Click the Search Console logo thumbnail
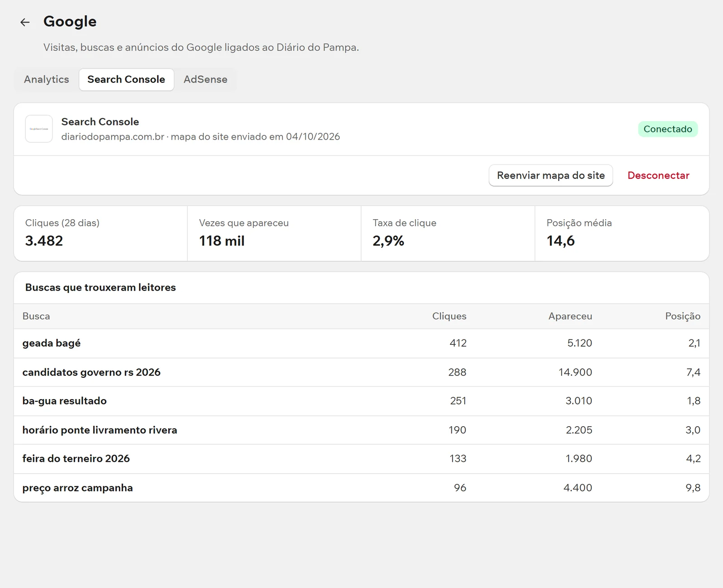 point(39,129)
